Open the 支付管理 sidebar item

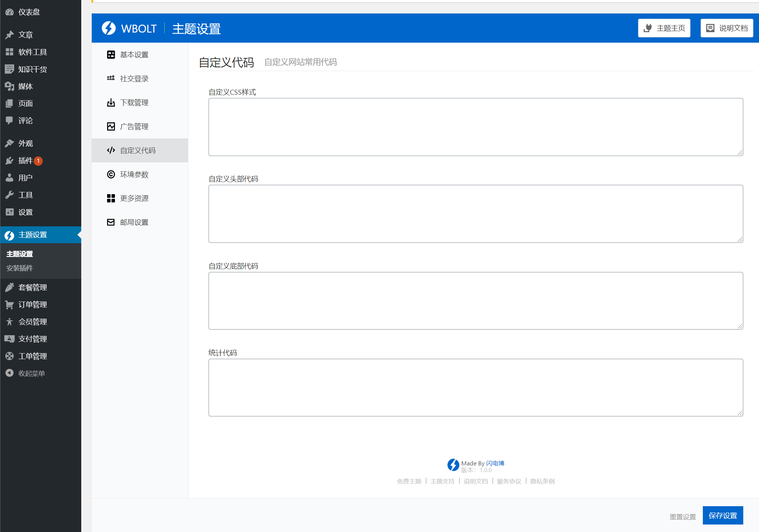(x=33, y=339)
